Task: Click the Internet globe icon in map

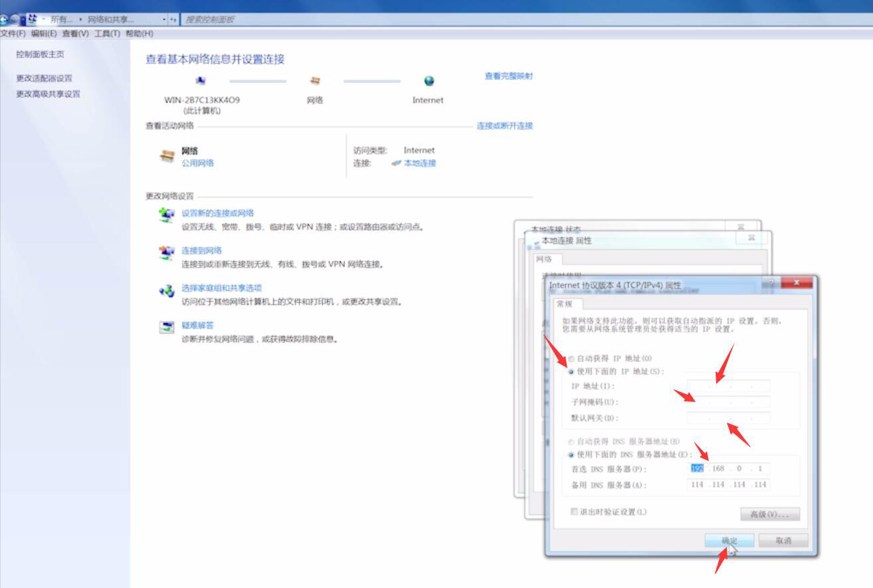Action: click(429, 81)
